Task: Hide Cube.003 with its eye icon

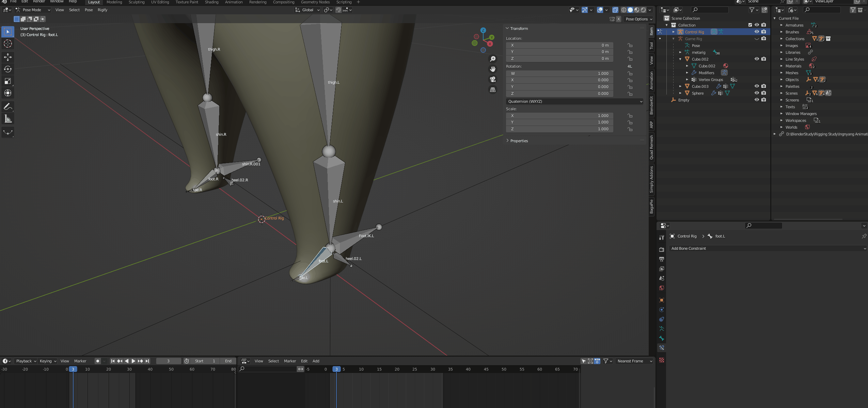Action: click(757, 86)
